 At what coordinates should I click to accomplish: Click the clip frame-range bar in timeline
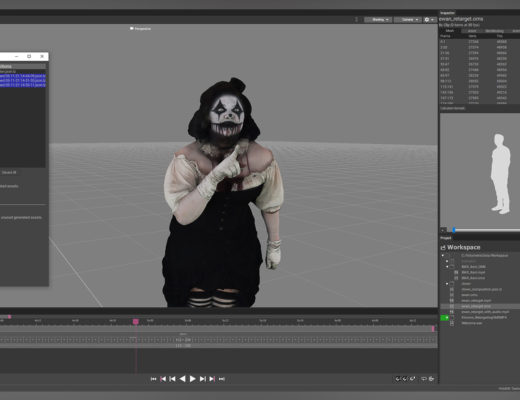tap(218, 340)
